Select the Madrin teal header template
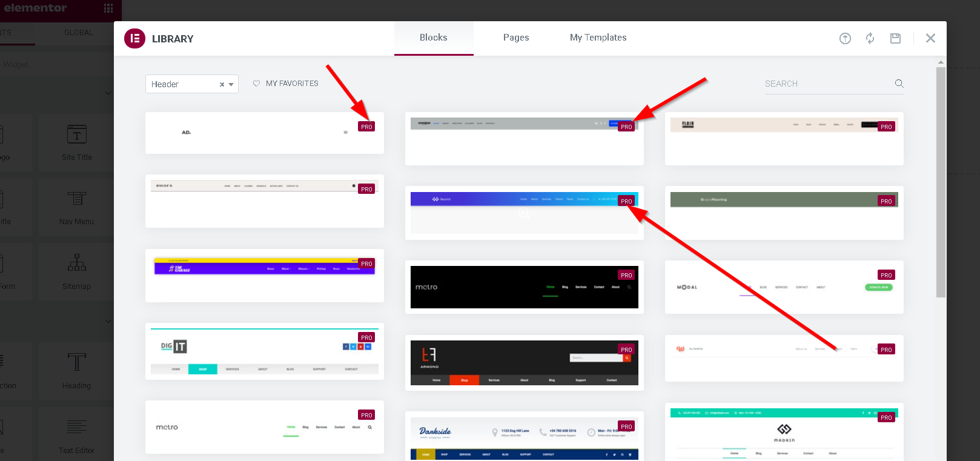The height and width of the screenshot is (461, 980). coord(784,432)
